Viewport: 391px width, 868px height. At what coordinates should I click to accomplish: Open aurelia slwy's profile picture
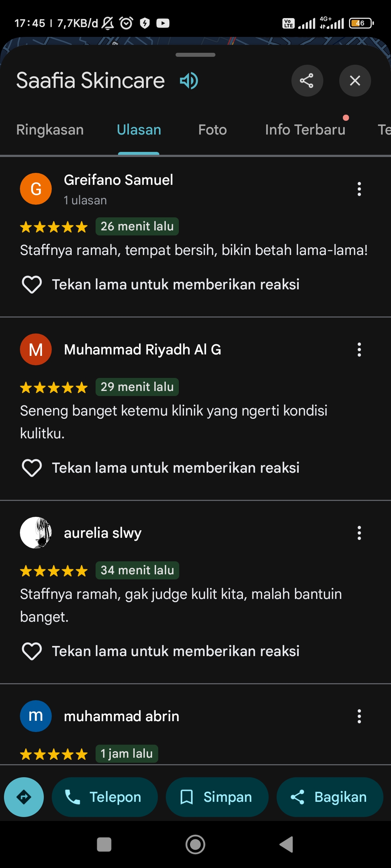point(36,533)
